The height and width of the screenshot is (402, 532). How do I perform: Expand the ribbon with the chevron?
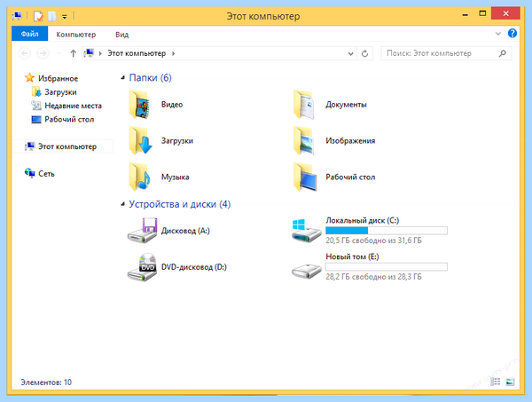[498, 33]
